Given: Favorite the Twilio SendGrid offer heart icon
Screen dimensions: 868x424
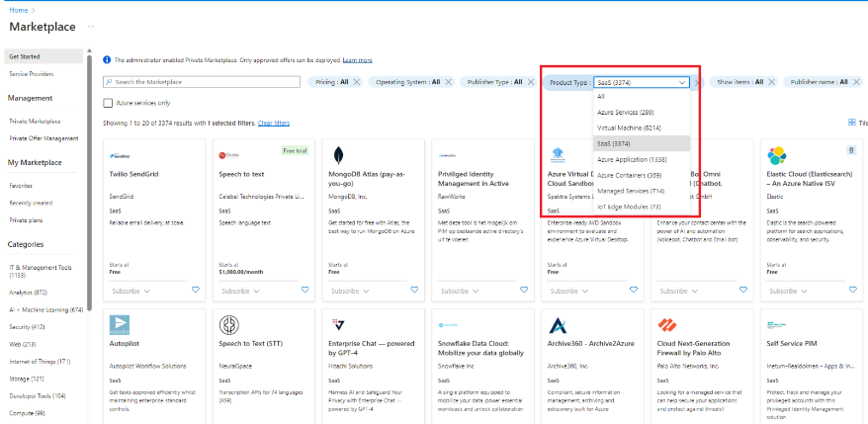Looking at the screenshot, I should (x=196, y=290).
